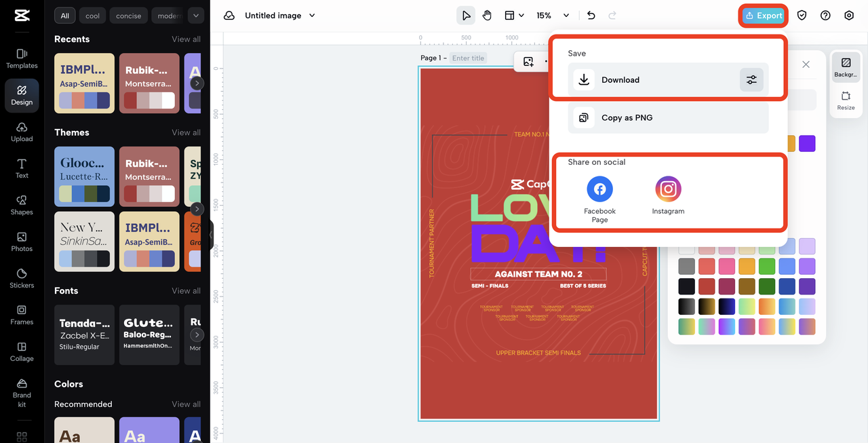Select the purple Aa recommended color card
868x443 pixels.
149,430
